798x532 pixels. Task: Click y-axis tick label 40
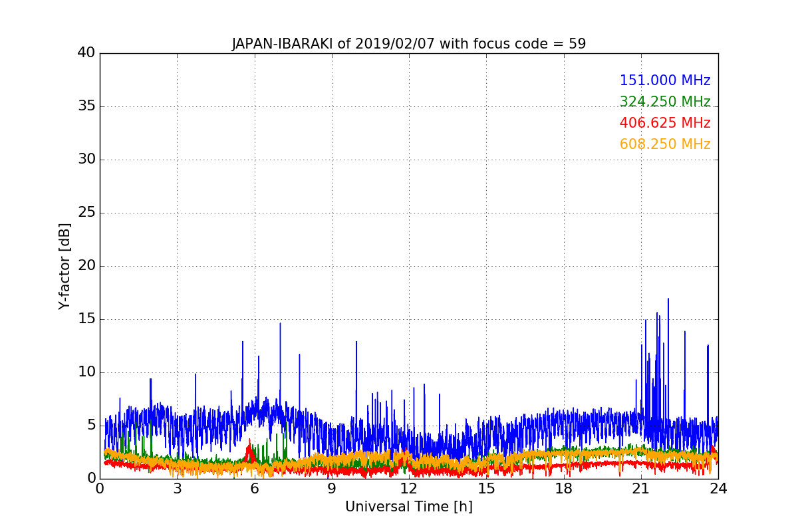coord(86,53)
